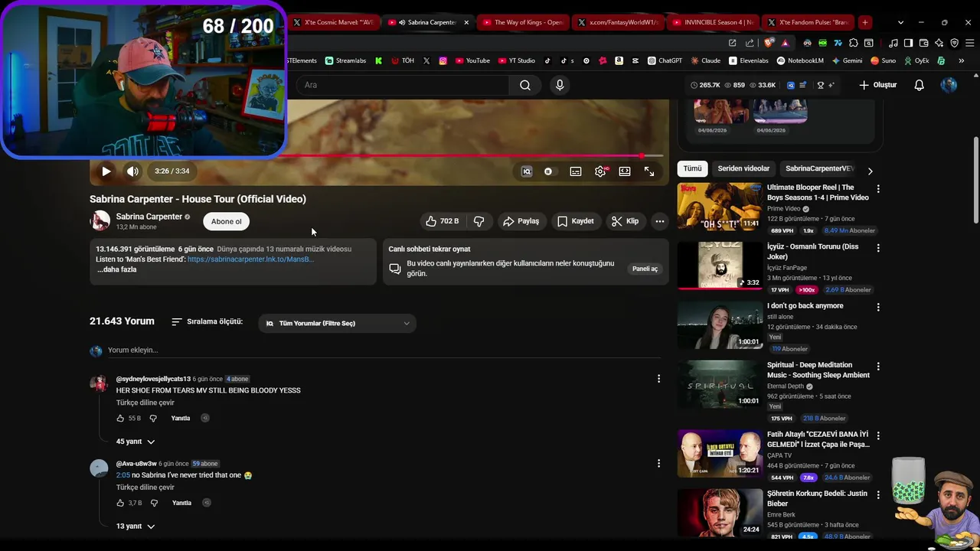Open a new browser tab
The height and width of the screenshot is (551, 980).
(x=864, y=22)
